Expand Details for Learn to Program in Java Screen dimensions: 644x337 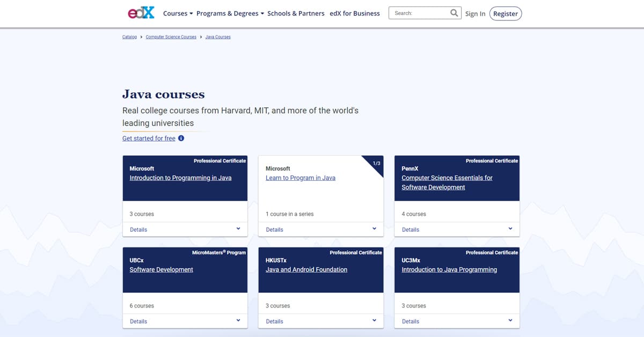(x=320, y=229)
